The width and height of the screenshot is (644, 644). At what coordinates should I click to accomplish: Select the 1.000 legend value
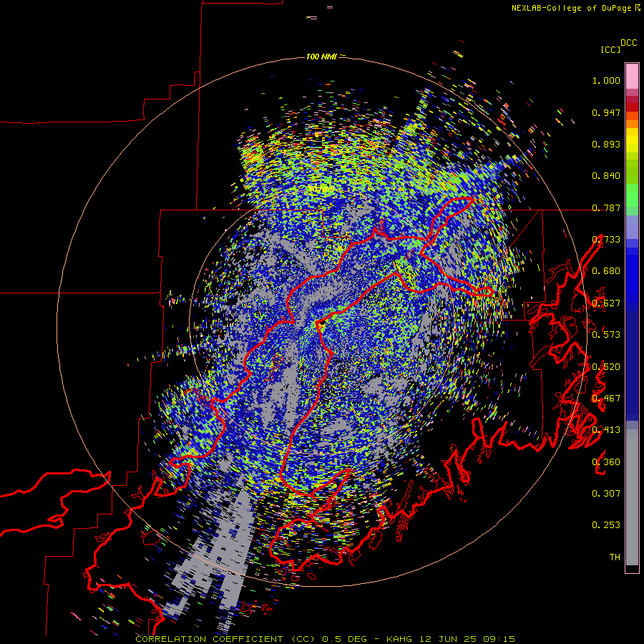tap(606, 80)
